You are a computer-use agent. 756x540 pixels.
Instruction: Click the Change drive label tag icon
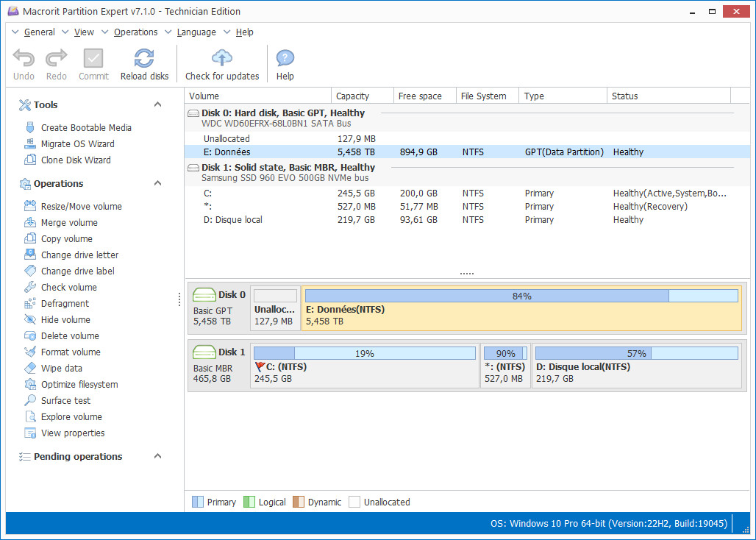click(30, 271)
